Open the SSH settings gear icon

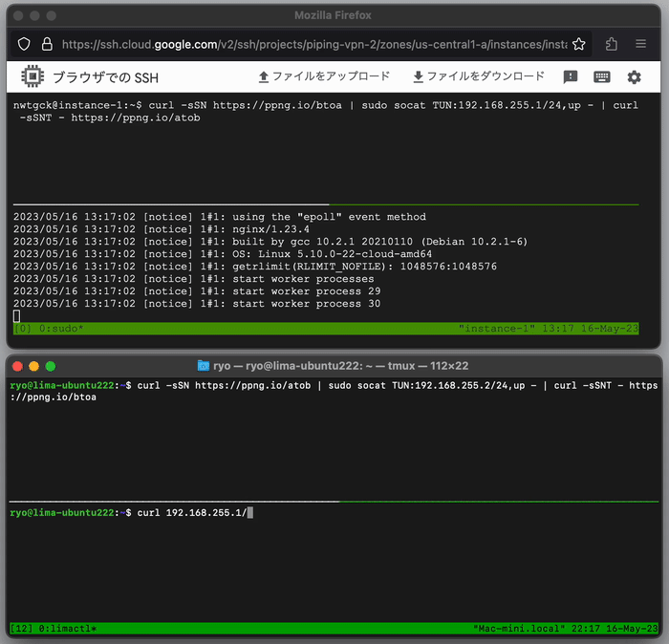[x=634, y=77]
